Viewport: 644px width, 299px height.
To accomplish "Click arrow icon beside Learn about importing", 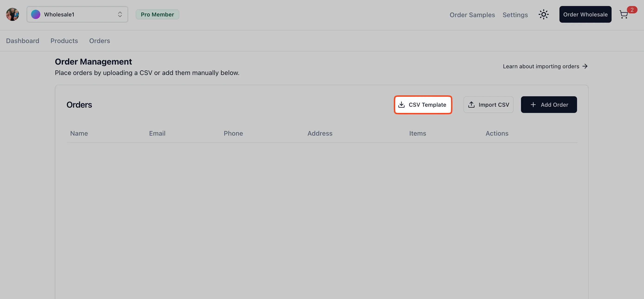I will pos(585,66).
